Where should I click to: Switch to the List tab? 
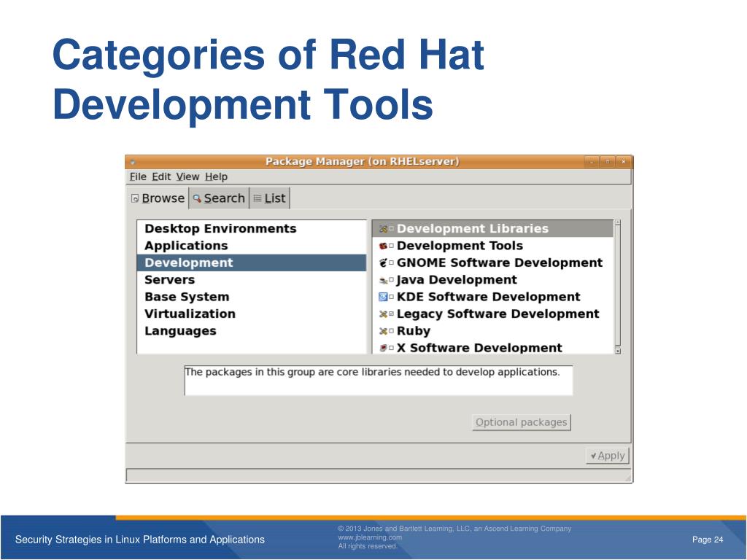[270, 198]
